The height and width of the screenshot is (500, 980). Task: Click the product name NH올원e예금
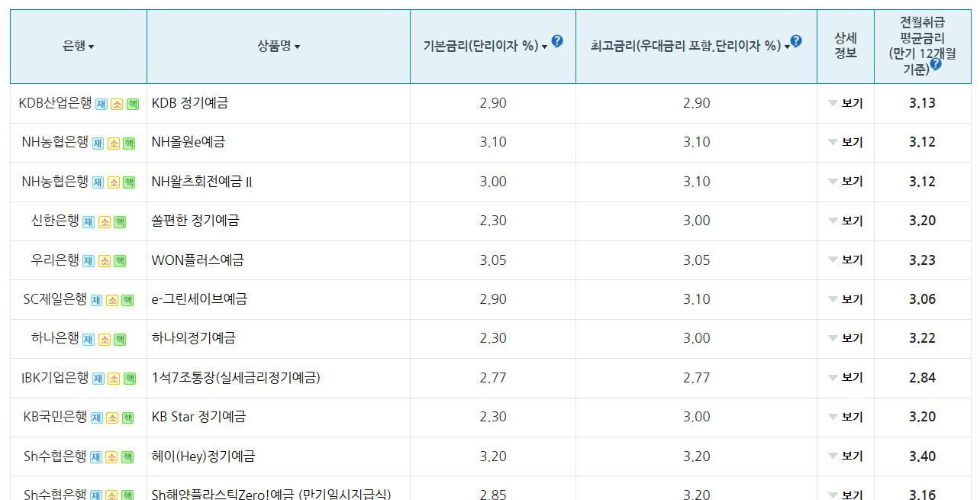[189, 142]
